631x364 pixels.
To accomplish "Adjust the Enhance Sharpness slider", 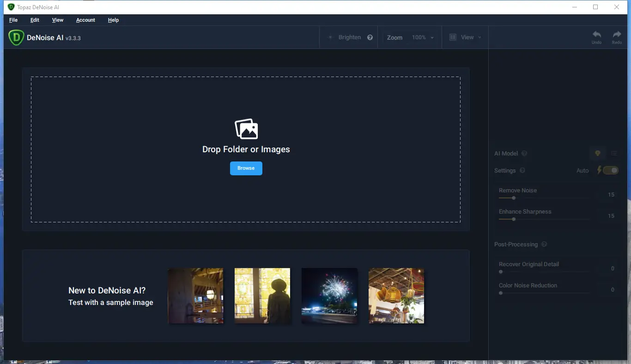I will 544,219.
